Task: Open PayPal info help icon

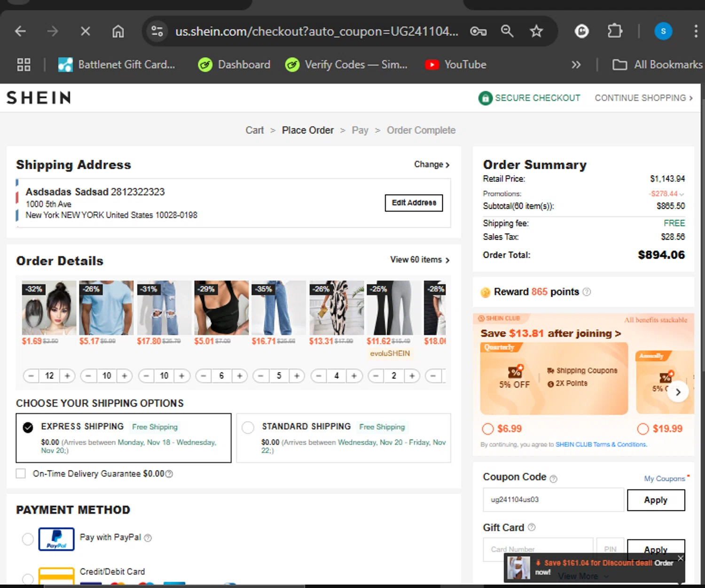Action: [x=148, y=538]
